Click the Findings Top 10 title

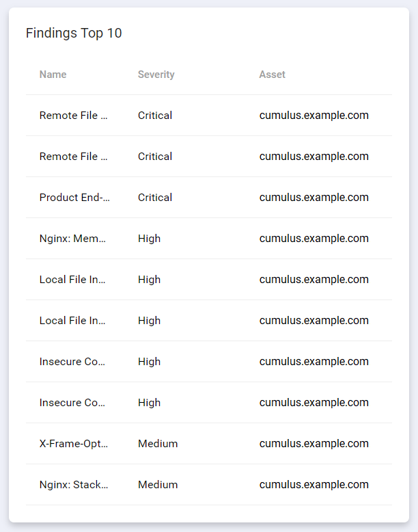coord(74,34)
